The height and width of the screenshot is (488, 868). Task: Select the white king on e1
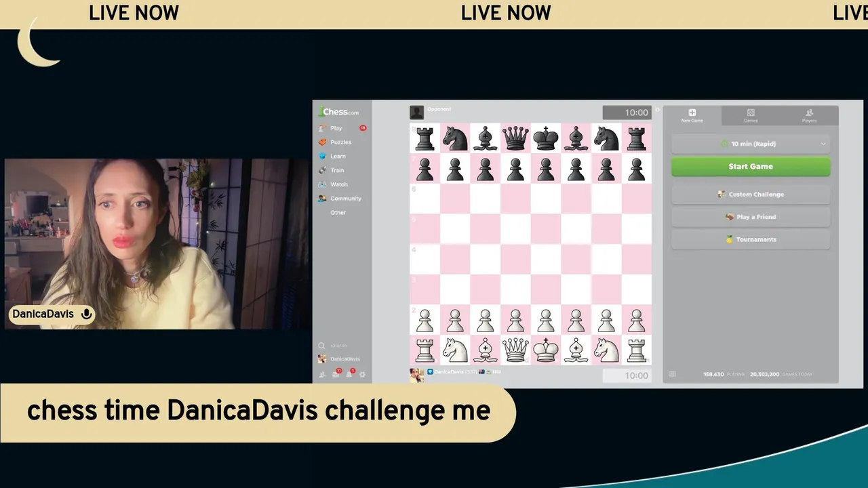(x=546, y=350)
